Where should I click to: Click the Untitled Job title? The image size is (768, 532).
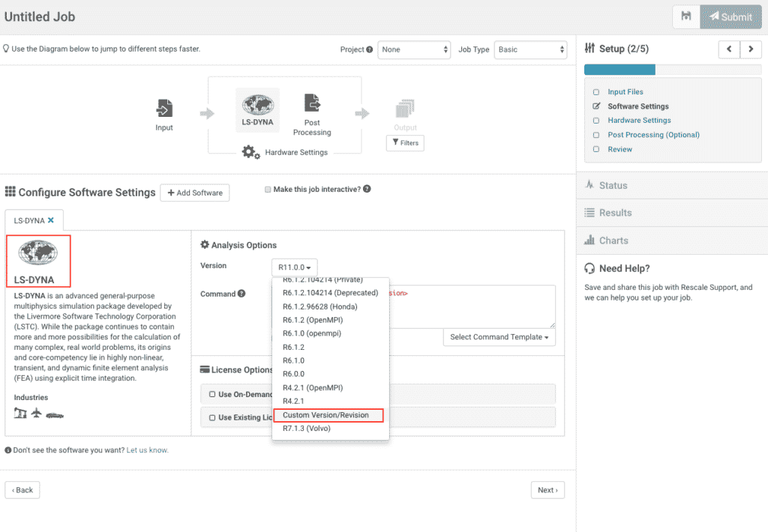point(40,16)
